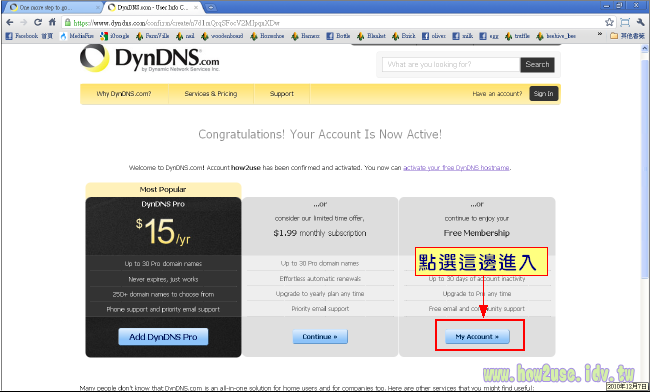This screenshot has width=650, height=392.
Task: Click the Sign In button
Action: coord(543,94)
